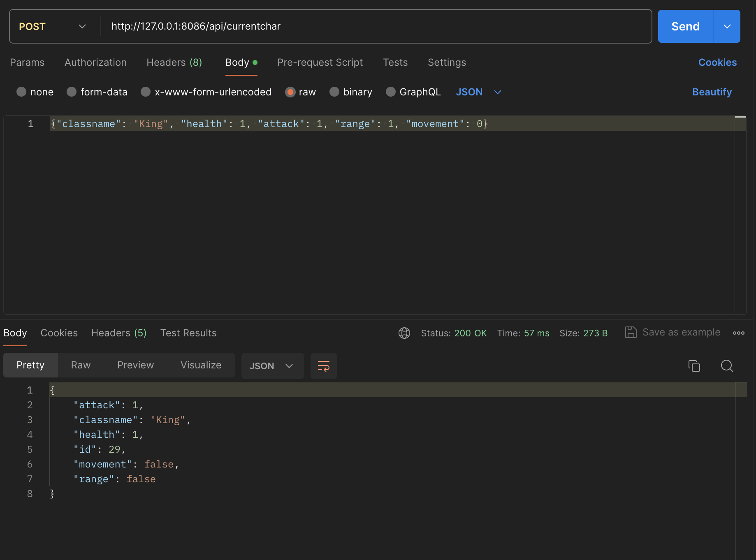This screenshot has height=560, width=756.
Task: Click the save icon beside Save as example
Action: pos(631,332)
